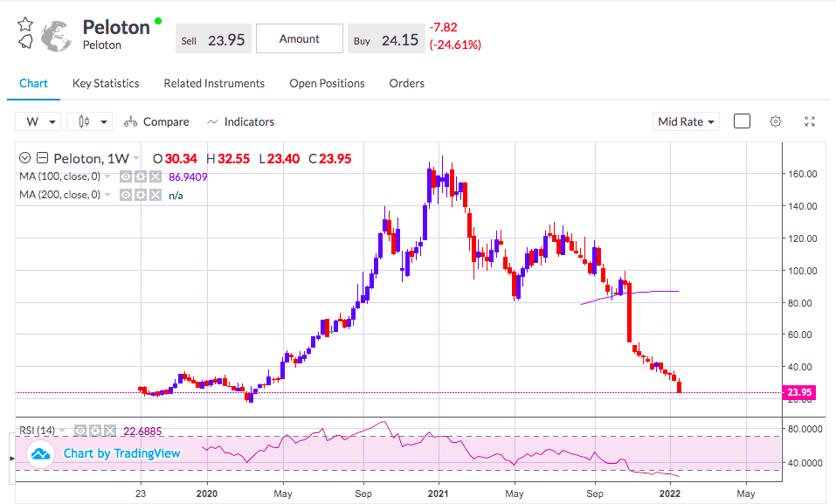
Task: Open the Open Positions tab
Action: click(327, 83)
